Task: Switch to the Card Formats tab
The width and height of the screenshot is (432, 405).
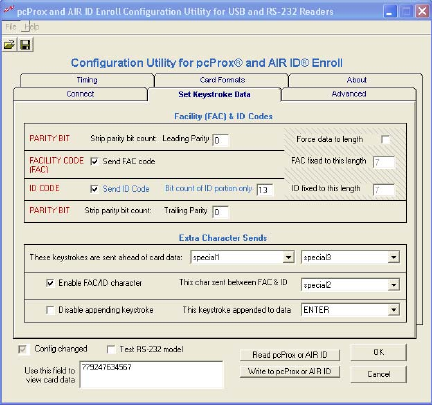Action: coord(222,80)
